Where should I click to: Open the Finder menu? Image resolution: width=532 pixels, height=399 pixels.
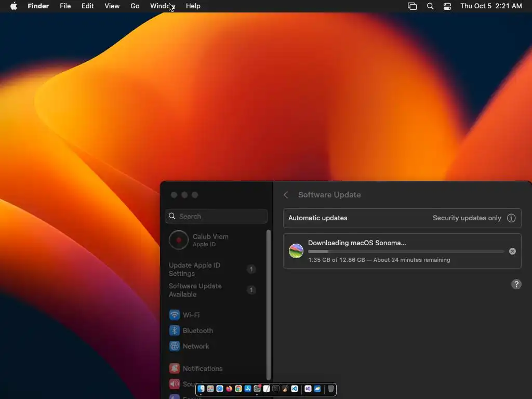pyautogui.click(x=38, y=6)
